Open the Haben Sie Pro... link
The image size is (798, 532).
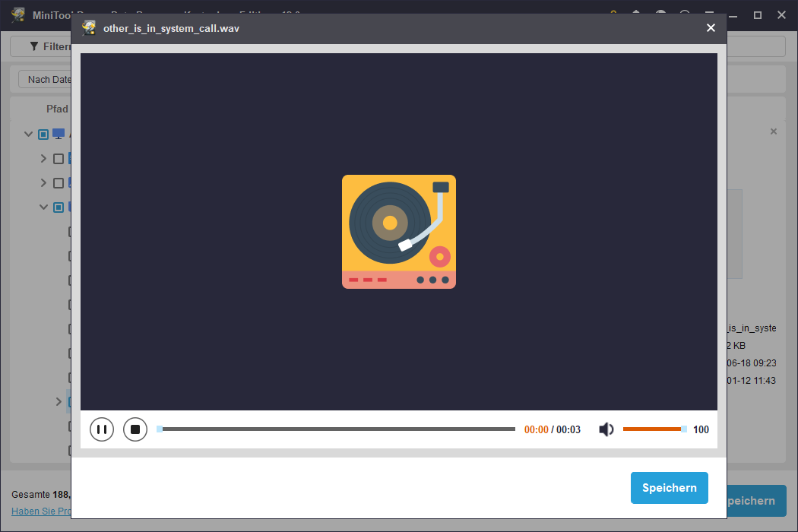click(41, 511)
